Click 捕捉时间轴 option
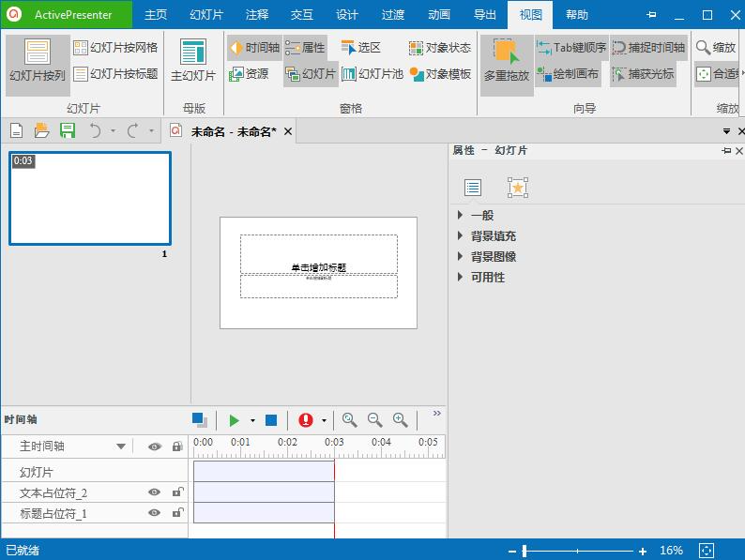745x560 pixels. pyautogui.click(x=648, y=48)
